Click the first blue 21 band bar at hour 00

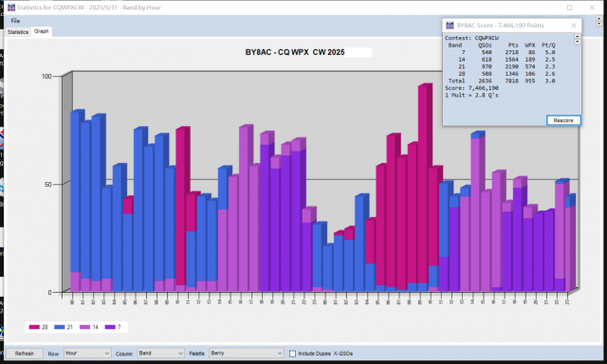pyautogui.click(x=75, y=191)
